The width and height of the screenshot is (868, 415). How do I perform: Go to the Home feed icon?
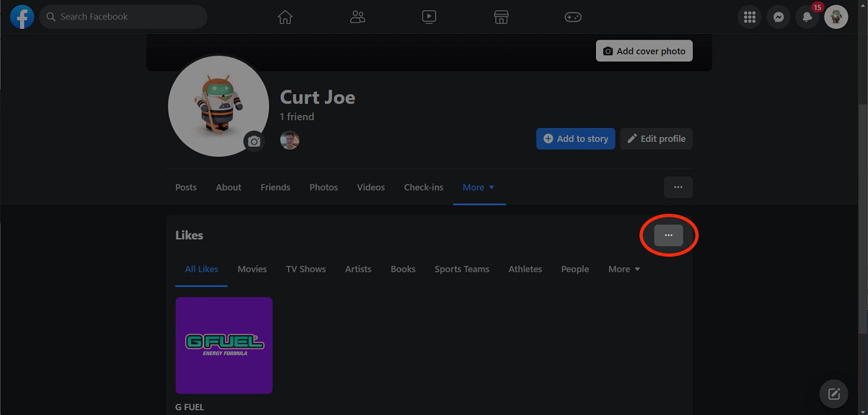285,17
